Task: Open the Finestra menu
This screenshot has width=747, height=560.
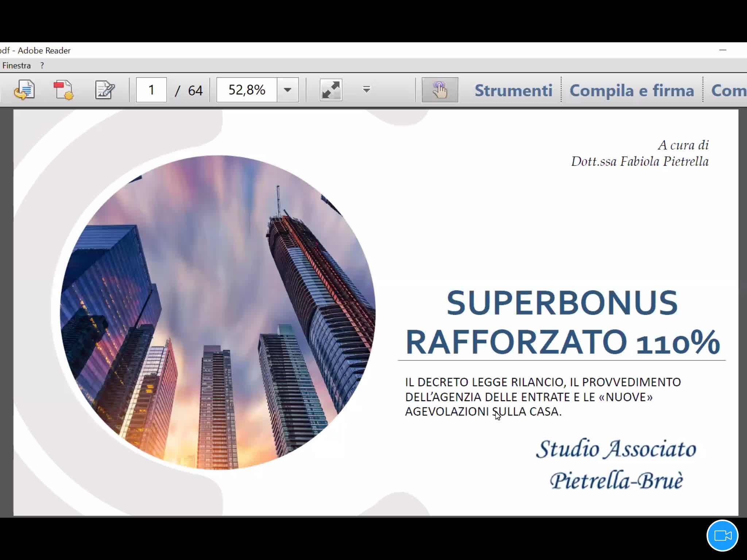Action: pos(16,66)
